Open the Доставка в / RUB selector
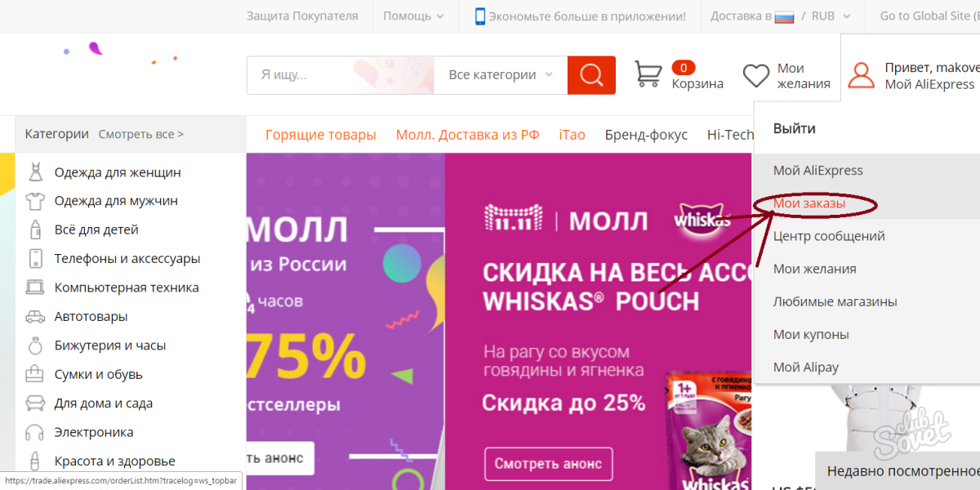This screenshot has height=490, width=980. coord(781,16)
